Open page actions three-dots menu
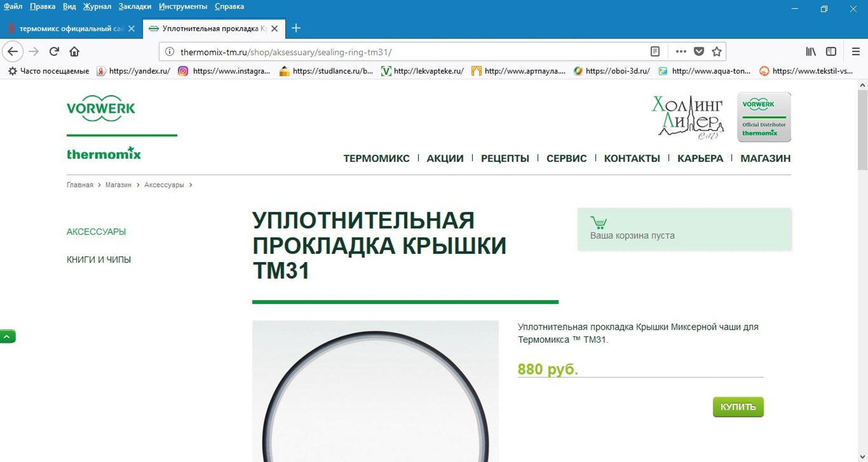 point(681,51)
